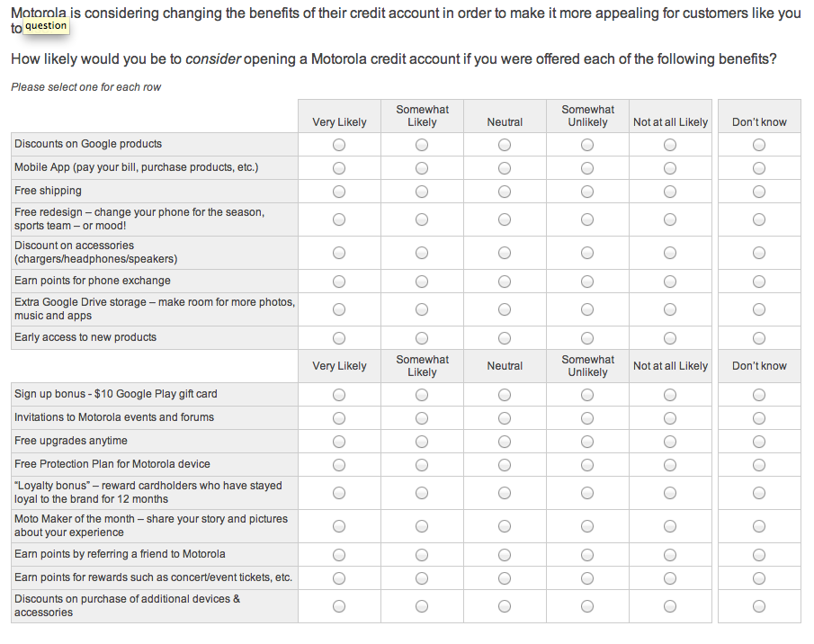
Task: Select Very Likely for Extra Google Drive storage
Action: (339, 309)
